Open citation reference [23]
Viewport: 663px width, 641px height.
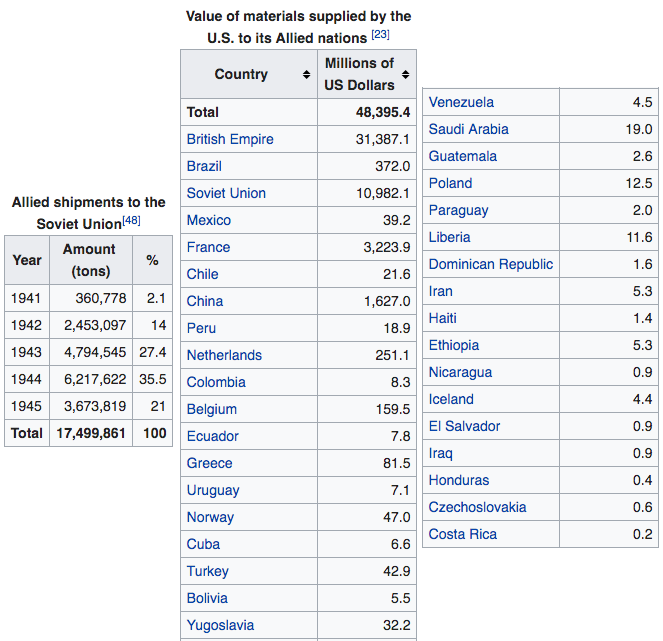(381, 34)
